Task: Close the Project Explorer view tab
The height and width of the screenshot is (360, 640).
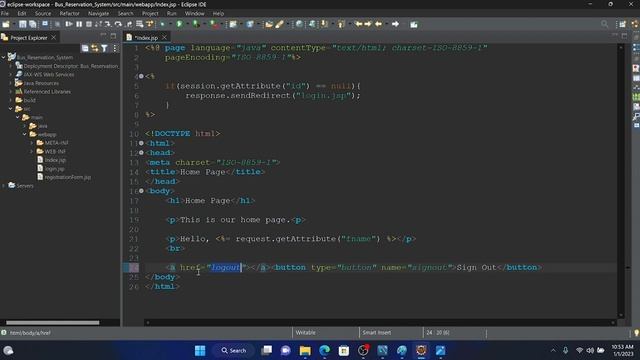Action: point(53,38)
